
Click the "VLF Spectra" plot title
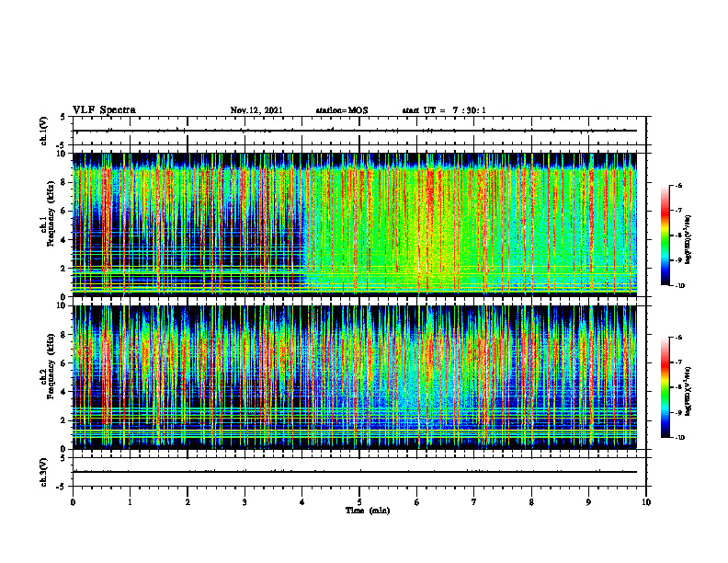[x=104, y=110]
